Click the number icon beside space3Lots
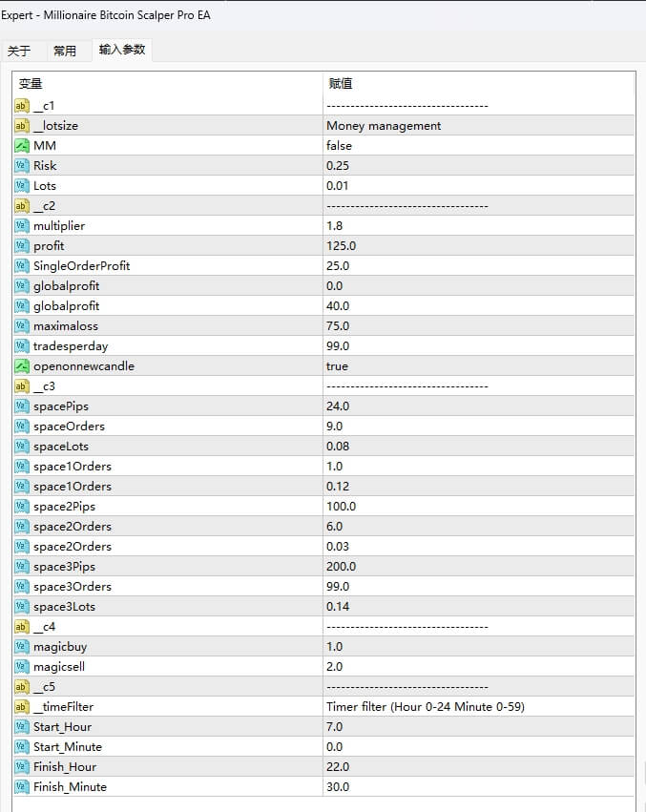 (x=21, y=607)
